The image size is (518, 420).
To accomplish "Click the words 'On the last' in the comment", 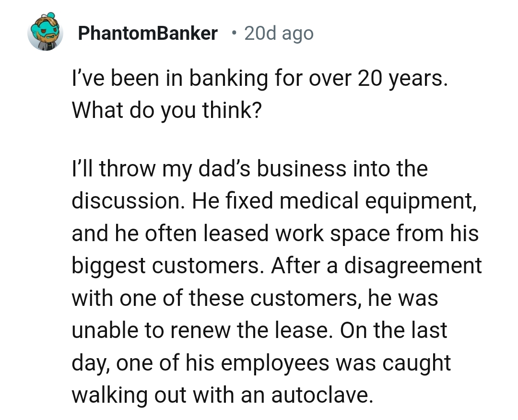I will (x=393, y=330).
